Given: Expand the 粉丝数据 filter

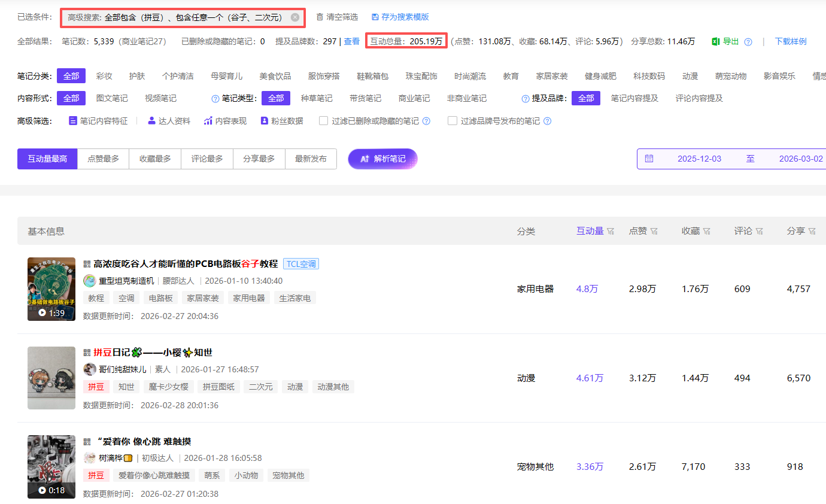Looking at the screenshot, I should coord(281,121).
